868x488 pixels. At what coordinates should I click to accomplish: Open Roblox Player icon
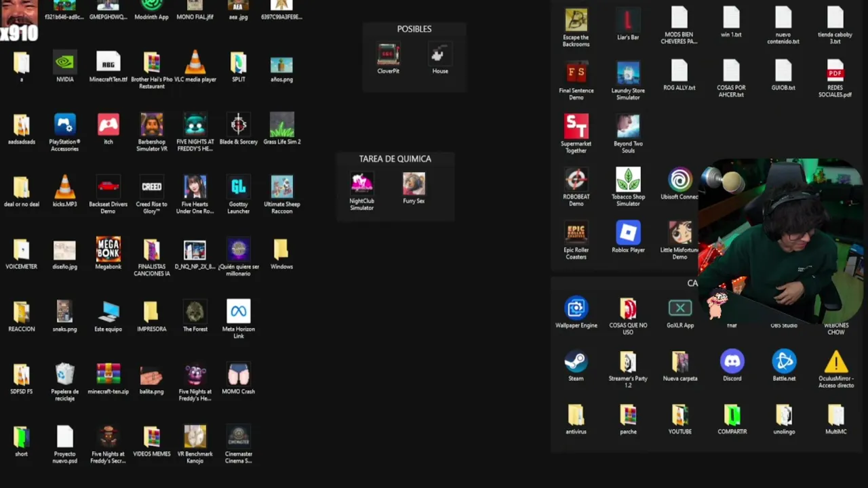click(x=628, y=232)
